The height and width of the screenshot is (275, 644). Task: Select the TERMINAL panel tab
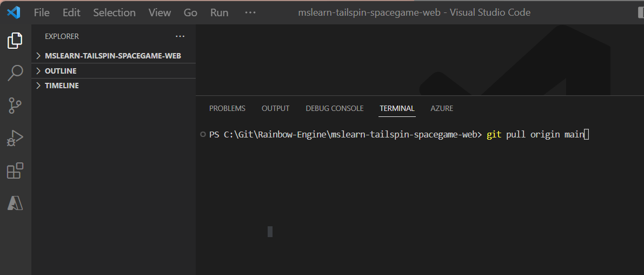(397, 108)
